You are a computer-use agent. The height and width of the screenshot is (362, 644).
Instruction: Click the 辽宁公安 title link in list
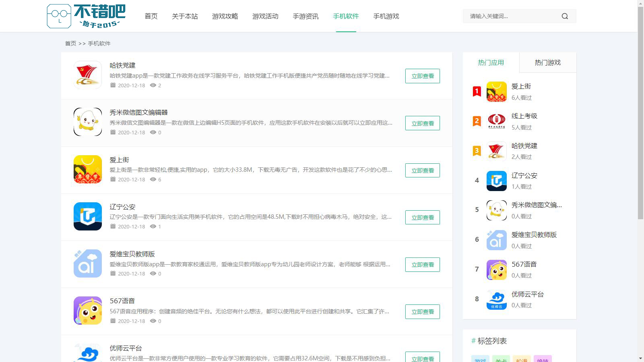[x=122, y=207]
